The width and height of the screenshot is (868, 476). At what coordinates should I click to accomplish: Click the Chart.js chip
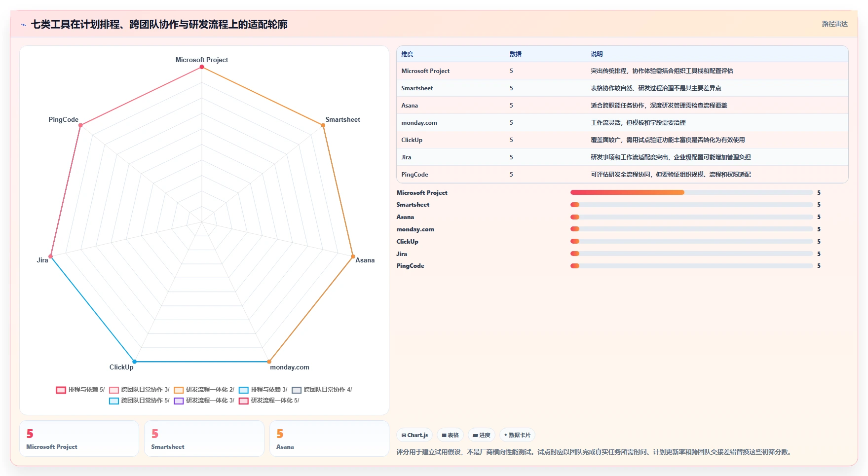tap(415, 435)
